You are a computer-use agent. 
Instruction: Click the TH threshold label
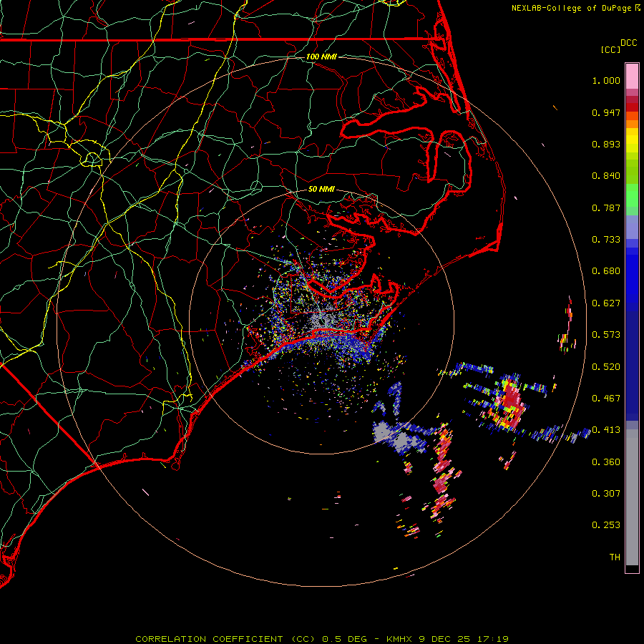coord(615,557)
